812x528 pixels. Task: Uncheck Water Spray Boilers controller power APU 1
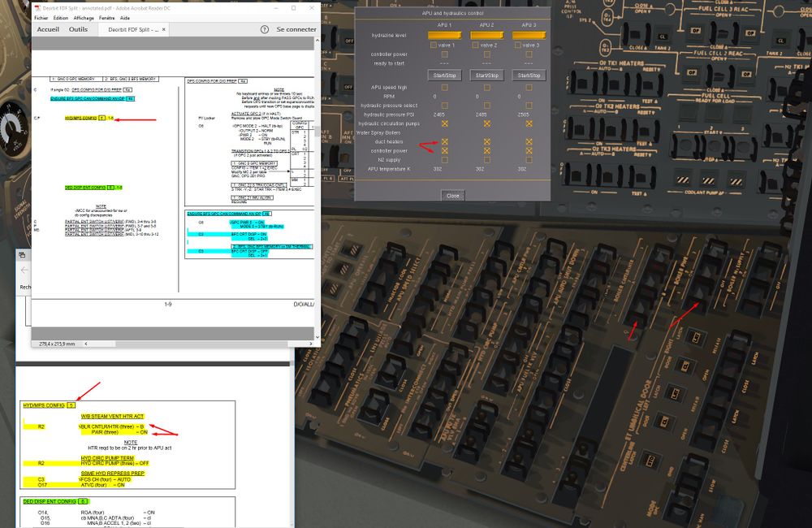(x=444, y=151)
